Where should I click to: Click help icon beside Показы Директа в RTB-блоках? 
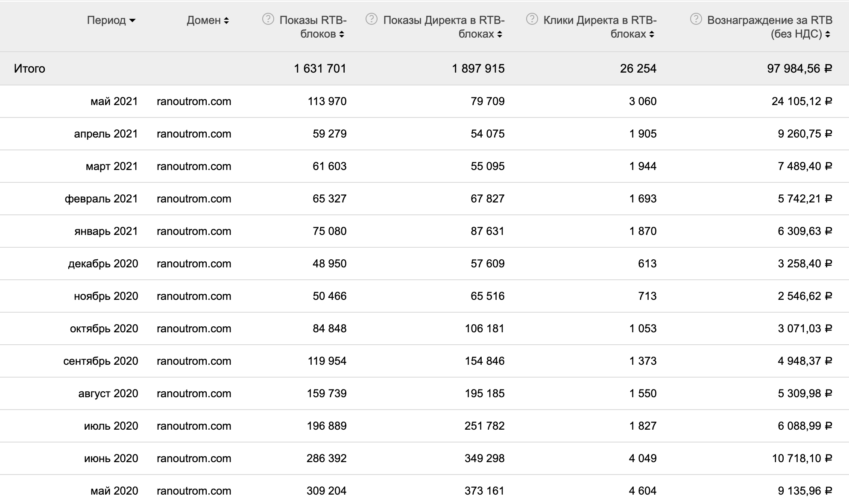[x=372, y=19]
